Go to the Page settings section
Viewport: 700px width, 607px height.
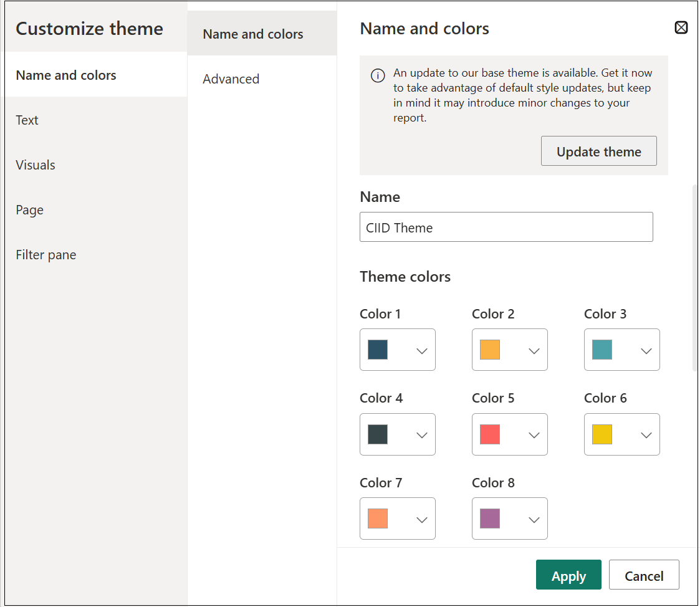pos(30,210)
